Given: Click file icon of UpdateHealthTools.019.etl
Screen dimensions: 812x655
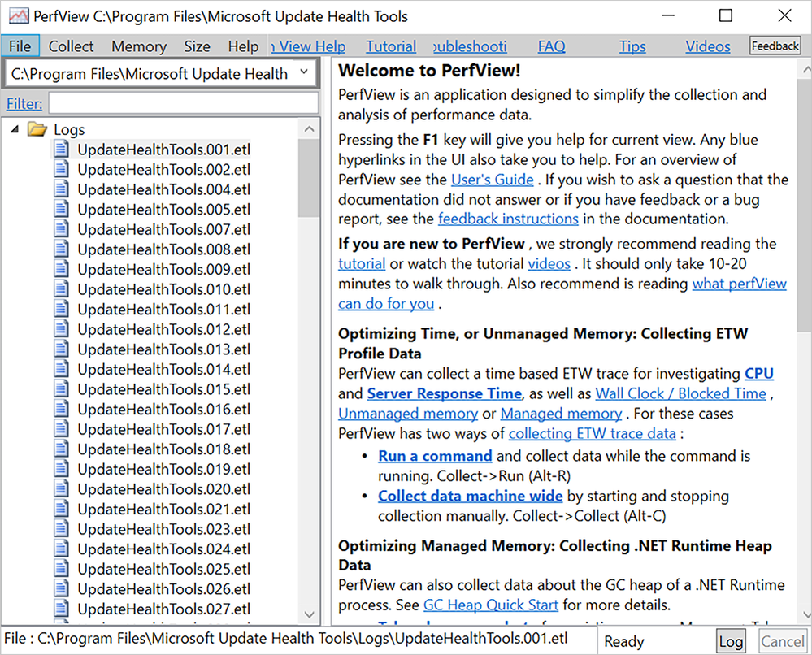Looking at the screenshot, I should 62,469.
